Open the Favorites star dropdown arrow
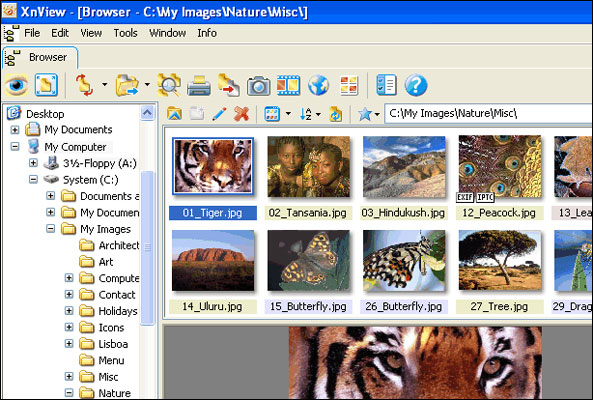Image resolution: width=593 pixels, height=400 pixels. [x=377, y=114]
